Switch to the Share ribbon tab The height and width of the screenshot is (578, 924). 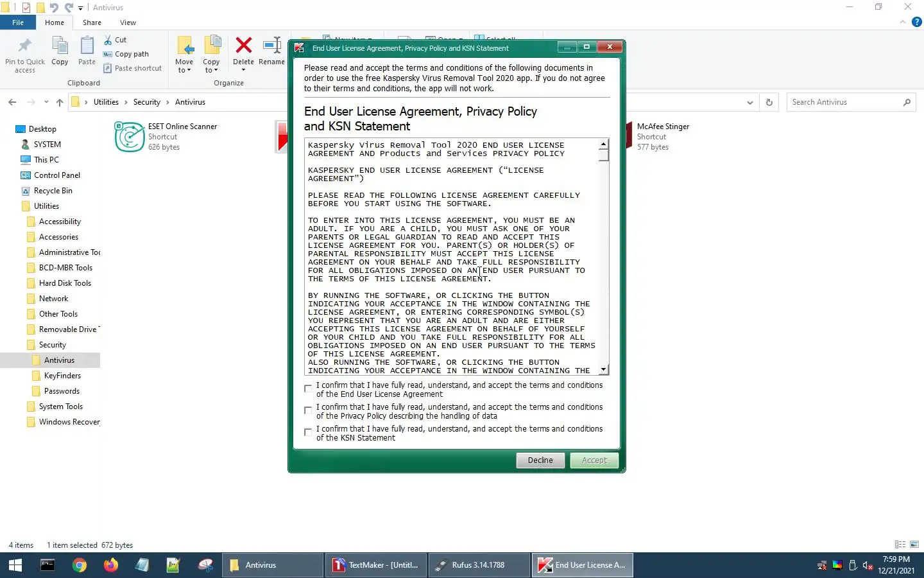click(x=92, y=22)
